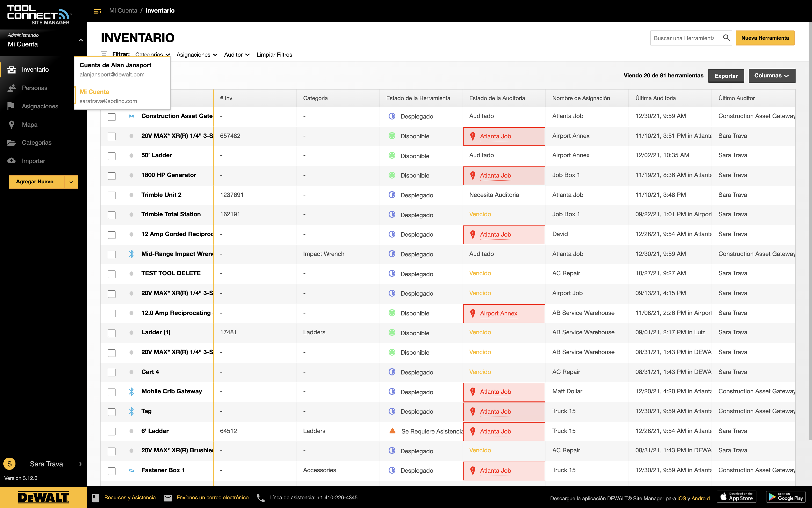This screenshot has width=812, height=508.
Task: Click the filter lines icon beside Filtrar
Action: 104,54
